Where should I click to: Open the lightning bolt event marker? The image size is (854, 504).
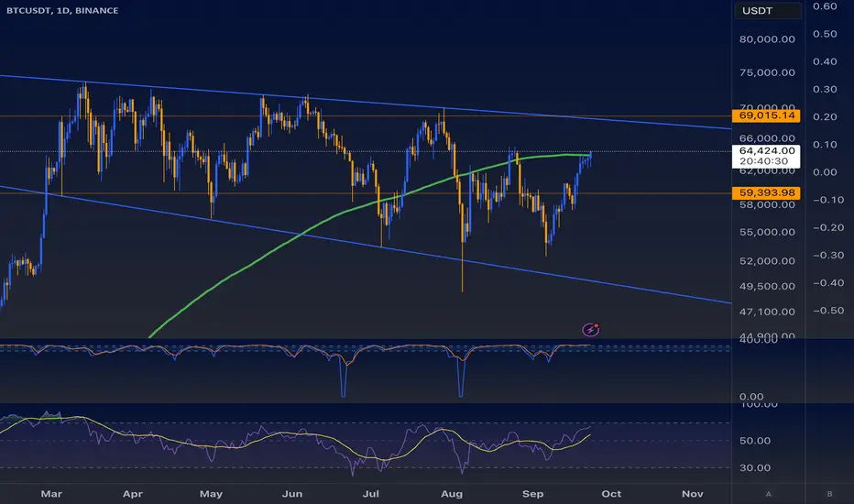click(590, 330)
